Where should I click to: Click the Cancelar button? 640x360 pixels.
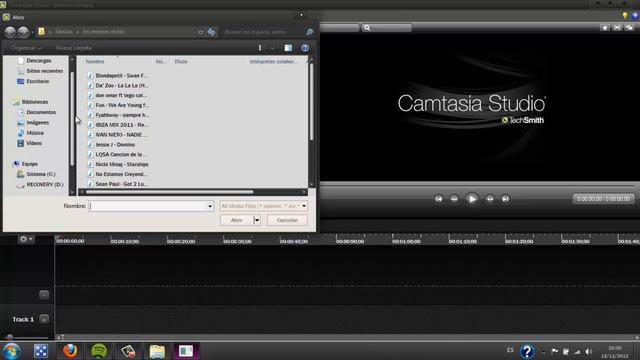pyautogui.click(x=287, y=220)
